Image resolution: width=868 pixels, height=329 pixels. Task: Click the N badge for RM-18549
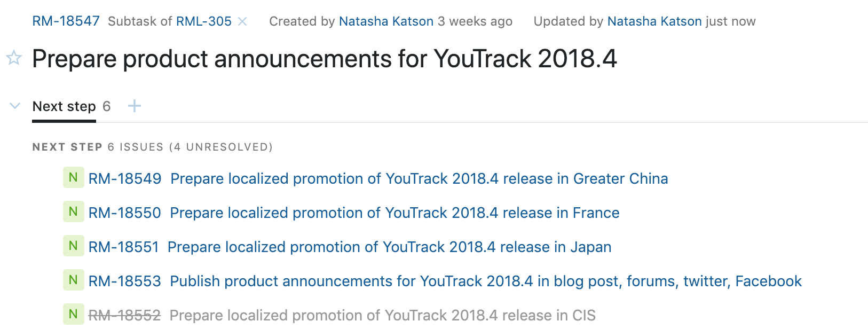pos(74,177)
